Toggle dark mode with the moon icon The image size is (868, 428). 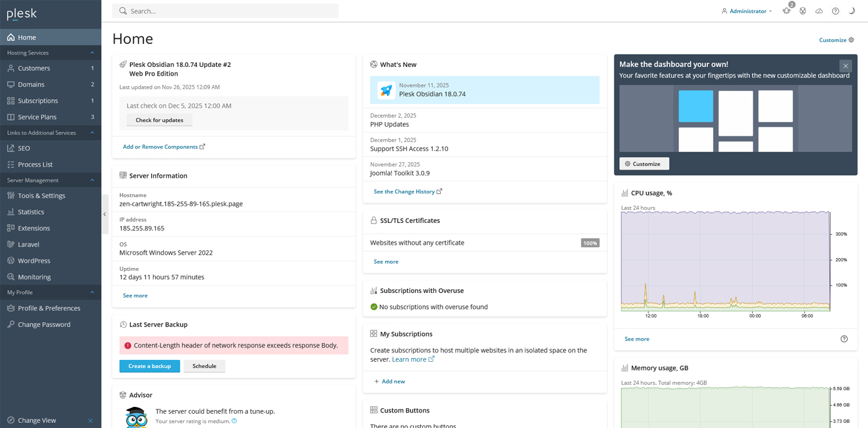coord(852,11)
